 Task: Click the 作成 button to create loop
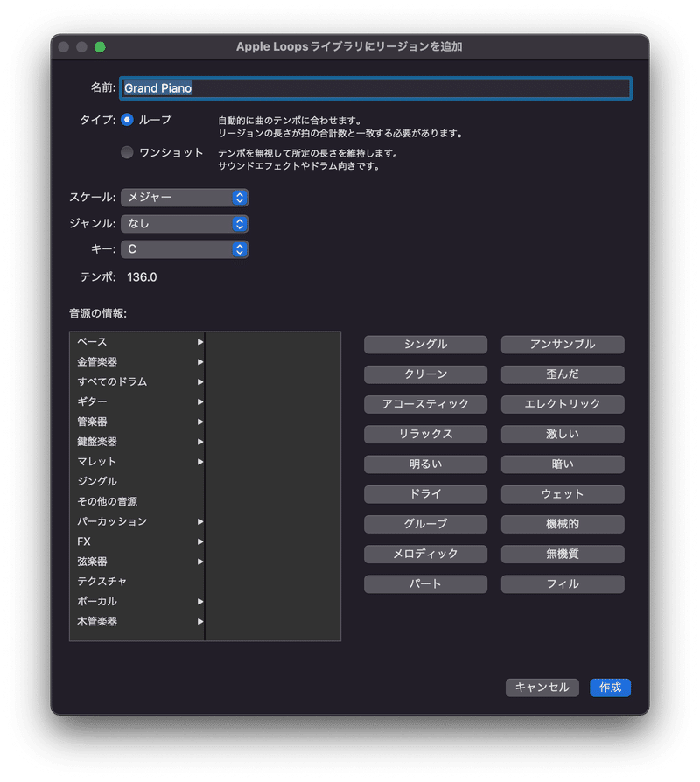pos(610,688)
